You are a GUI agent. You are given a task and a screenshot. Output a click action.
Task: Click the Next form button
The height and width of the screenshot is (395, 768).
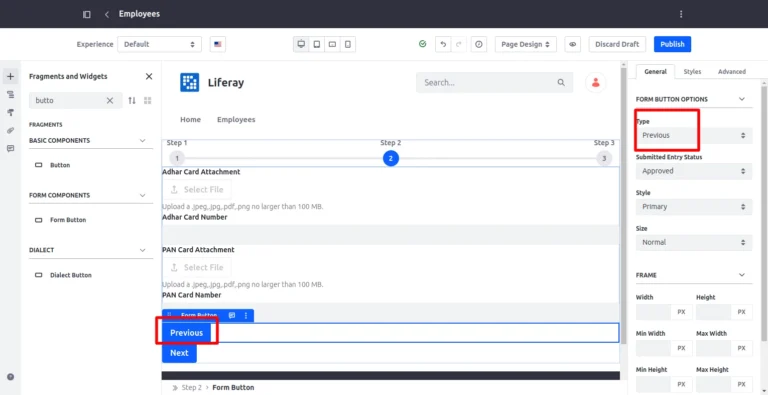(x=179, y=353)
